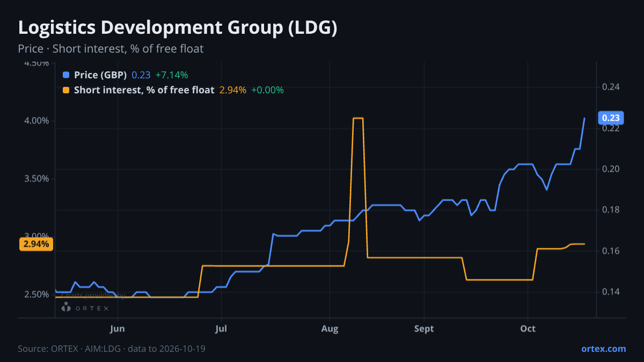644x362 pixels.
Task: Click the Price · Short interest subtitle
Action: [111, 49]
